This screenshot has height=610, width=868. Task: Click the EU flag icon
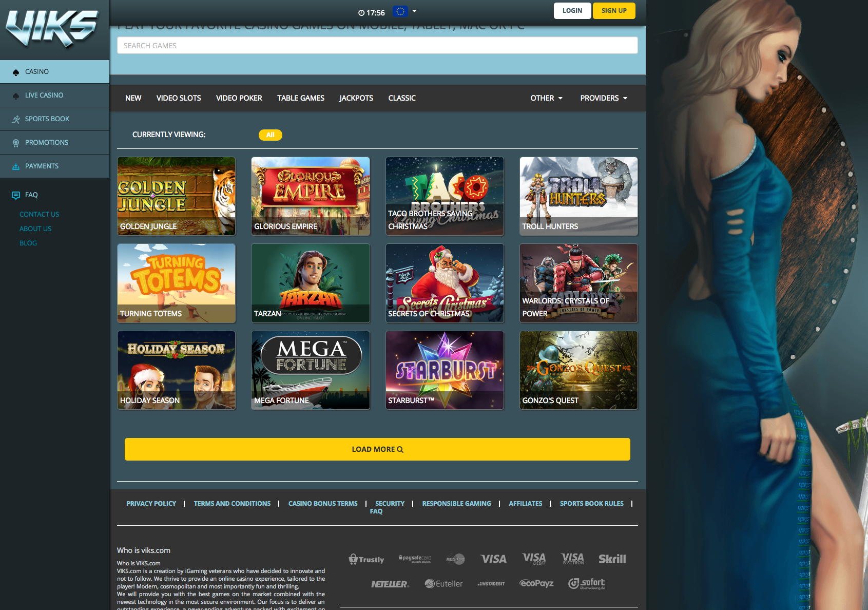[400, 11]
